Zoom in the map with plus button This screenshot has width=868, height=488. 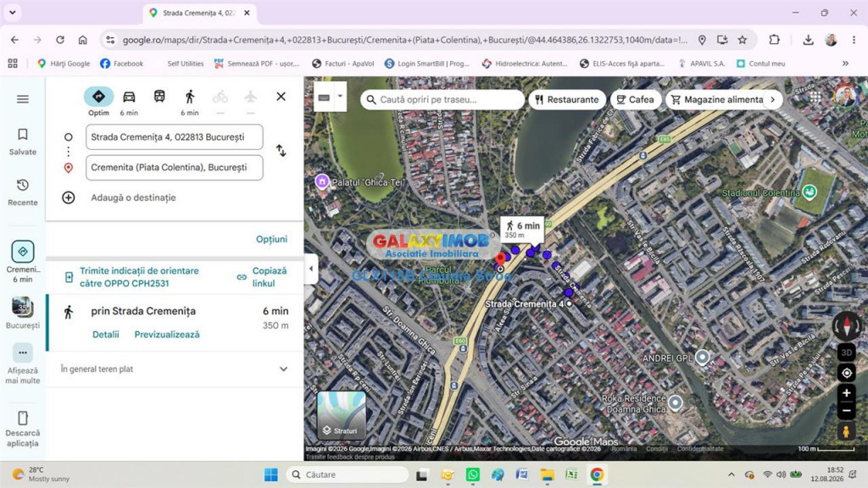pos(847,393)
